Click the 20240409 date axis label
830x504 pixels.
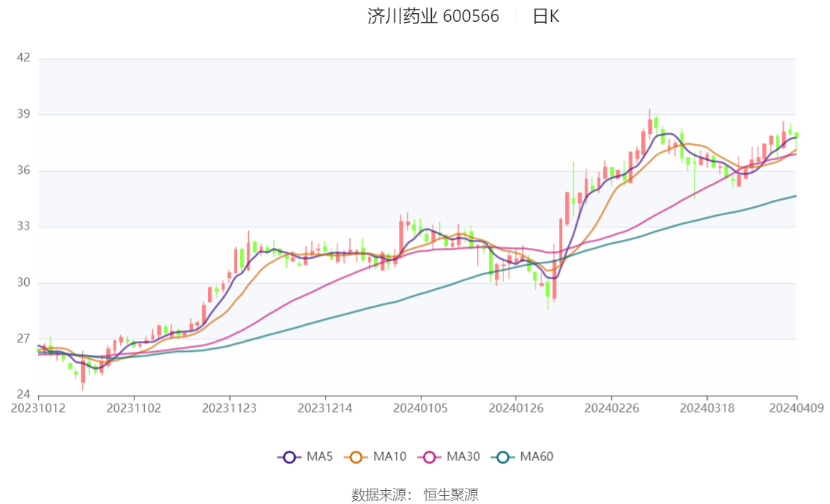point(796,408)
